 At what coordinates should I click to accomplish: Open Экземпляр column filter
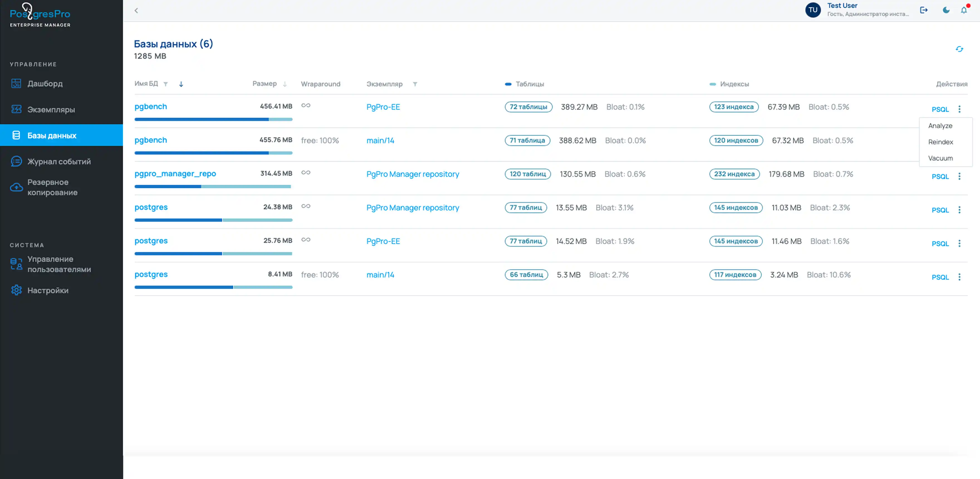click(x=415, y=84)
